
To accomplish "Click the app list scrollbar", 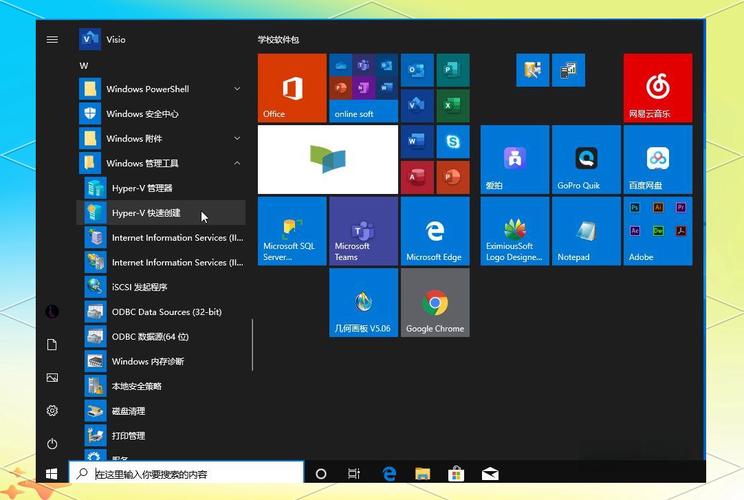I will [252, 345].
